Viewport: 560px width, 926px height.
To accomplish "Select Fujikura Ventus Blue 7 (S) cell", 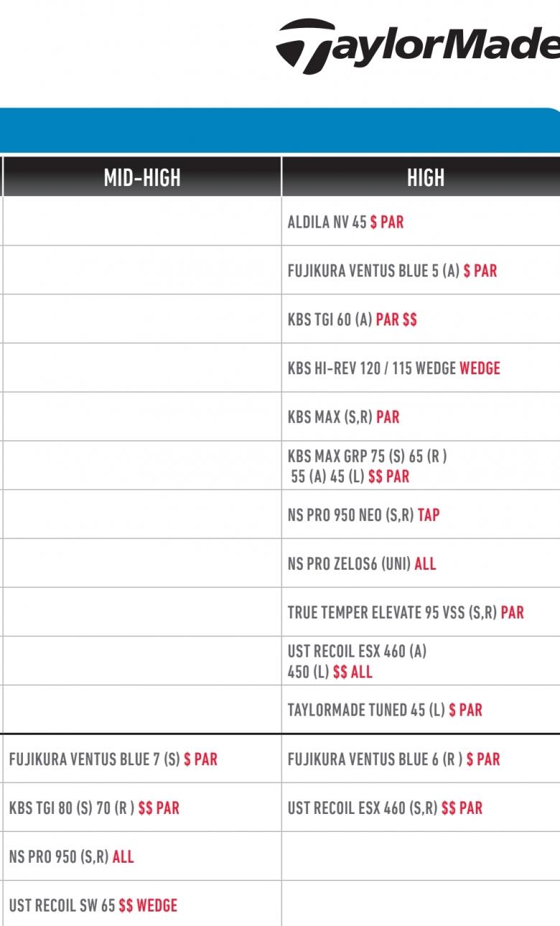I will click(113, 759).
